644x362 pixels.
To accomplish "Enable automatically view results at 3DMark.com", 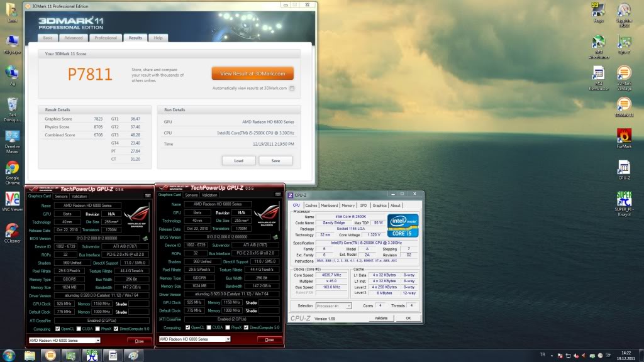I will pyautogui.click(x=292, y=88).
